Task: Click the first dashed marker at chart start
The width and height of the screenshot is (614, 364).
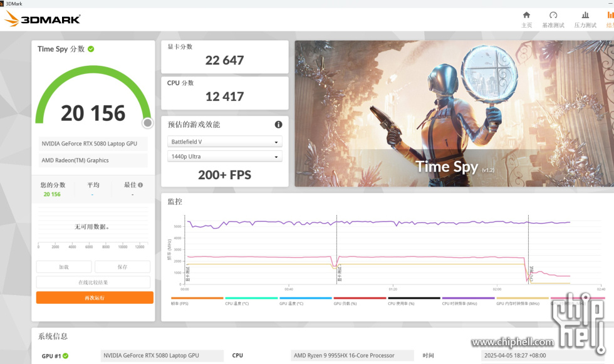Action: click(185, 250)
